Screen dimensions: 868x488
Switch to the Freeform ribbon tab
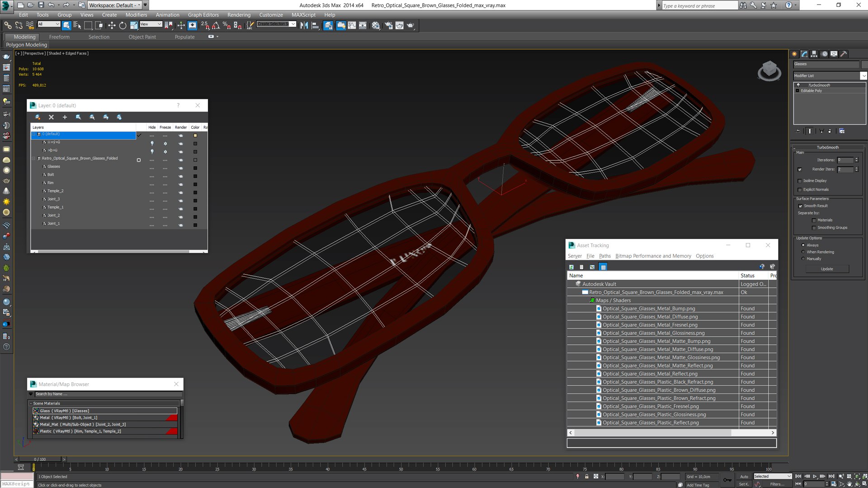59,37
